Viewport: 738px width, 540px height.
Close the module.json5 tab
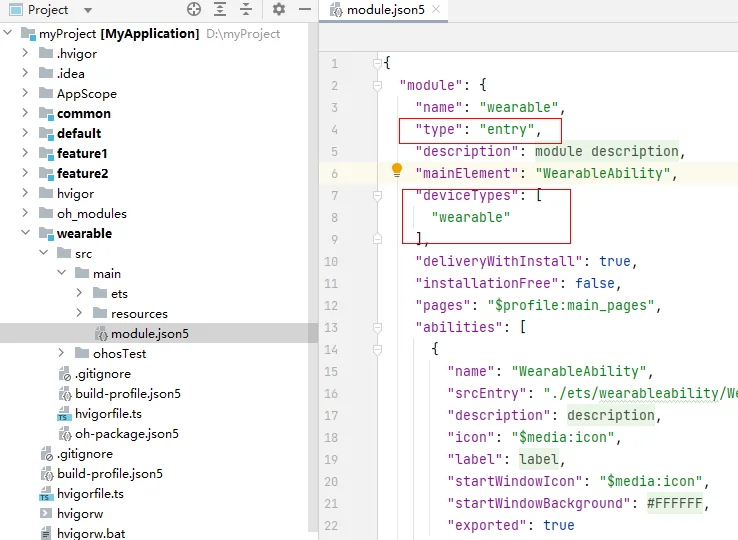(x=436, y=9)
